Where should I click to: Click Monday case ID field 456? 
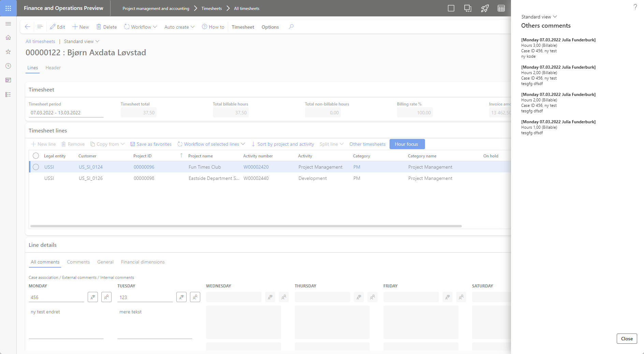pos(56,297)
